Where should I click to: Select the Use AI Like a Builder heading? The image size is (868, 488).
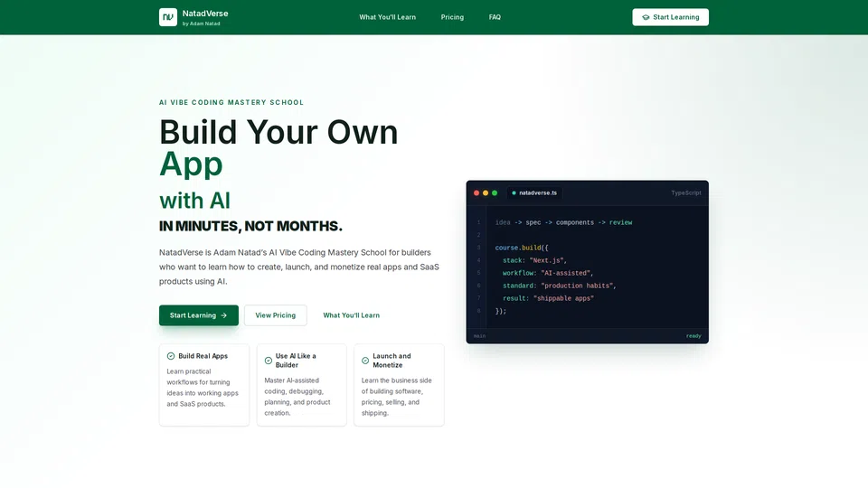click(296, 361)
